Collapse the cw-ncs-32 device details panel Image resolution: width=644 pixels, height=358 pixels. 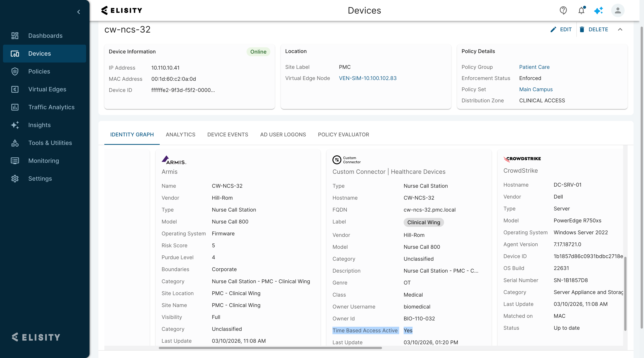[x=620, y=29]
